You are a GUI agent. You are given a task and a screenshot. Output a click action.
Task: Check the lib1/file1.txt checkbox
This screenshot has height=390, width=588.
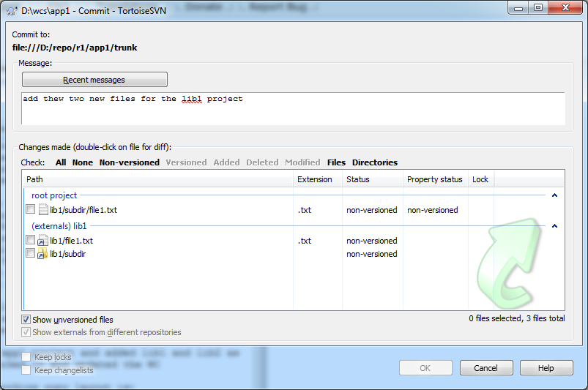point(30,240)
